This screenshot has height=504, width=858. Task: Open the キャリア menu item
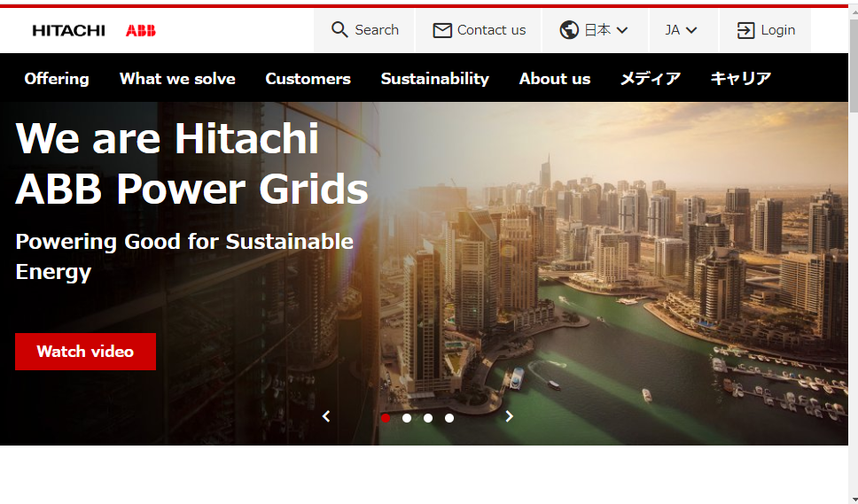coord(741,79)
